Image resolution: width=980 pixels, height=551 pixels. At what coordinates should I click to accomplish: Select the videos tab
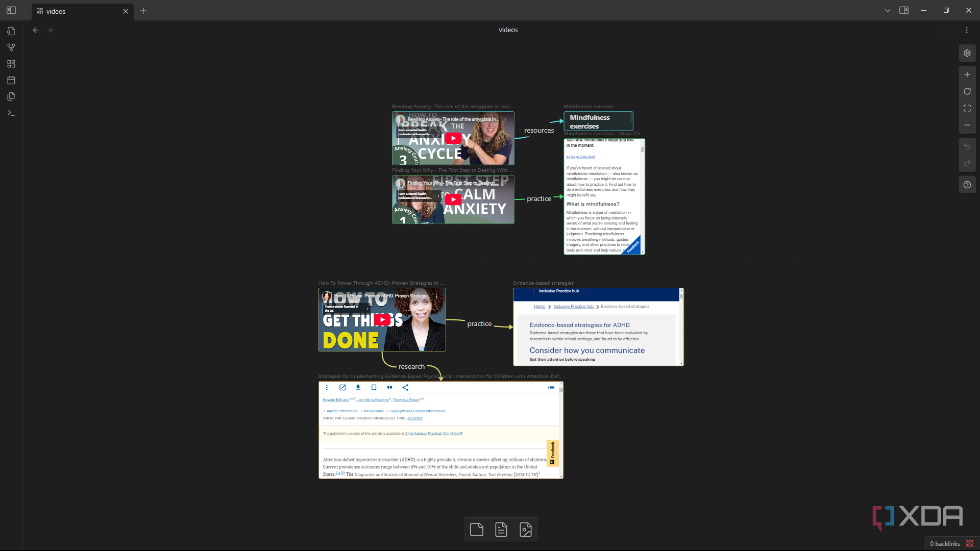82,11
